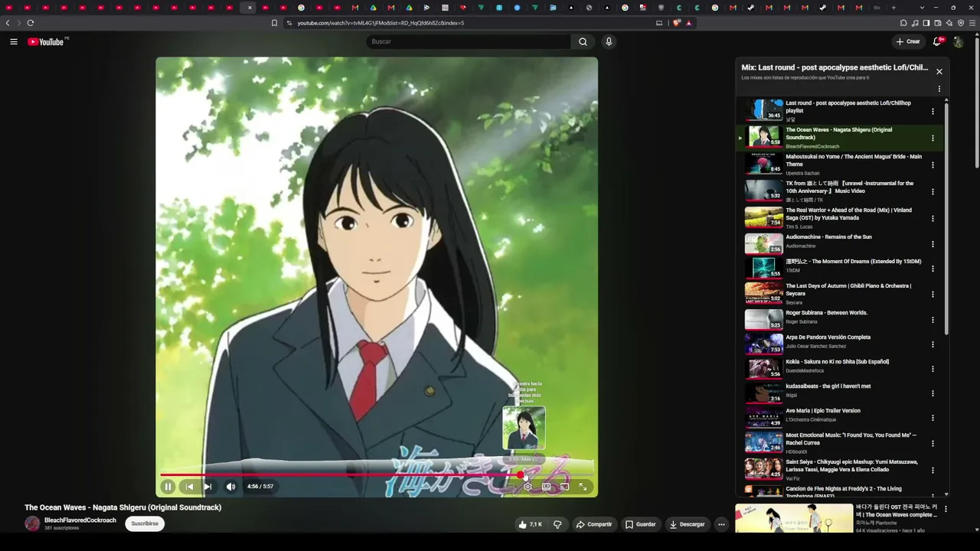The width and height of the screenshot is (980, 551).
Task: Open options for Audiomachine item
Action: (933, 244)
